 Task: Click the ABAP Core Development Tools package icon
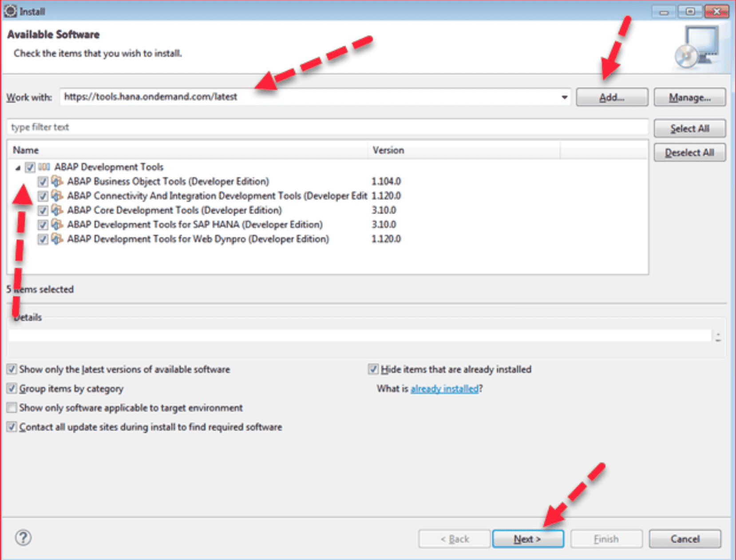[57, 210]
